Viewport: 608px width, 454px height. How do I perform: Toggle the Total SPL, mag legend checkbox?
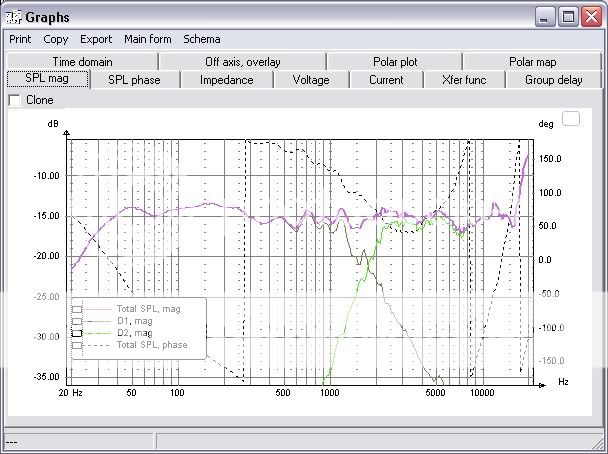[77, 309]
